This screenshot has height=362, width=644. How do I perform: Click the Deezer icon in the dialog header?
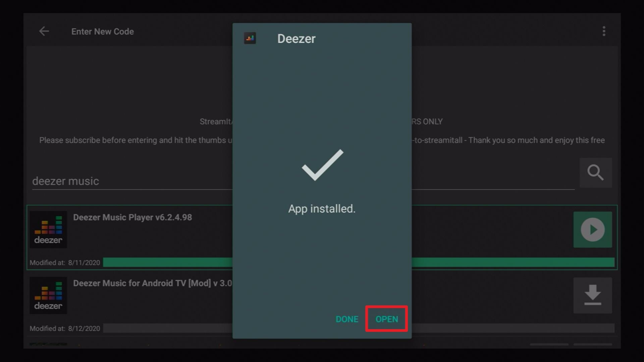tap(250, 38)
